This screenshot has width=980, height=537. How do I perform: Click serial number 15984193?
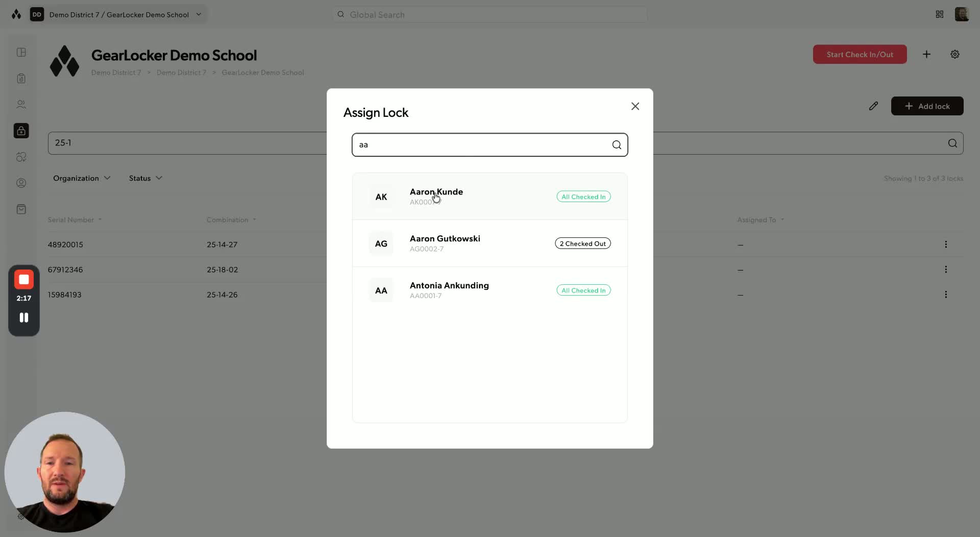point(64,295)
